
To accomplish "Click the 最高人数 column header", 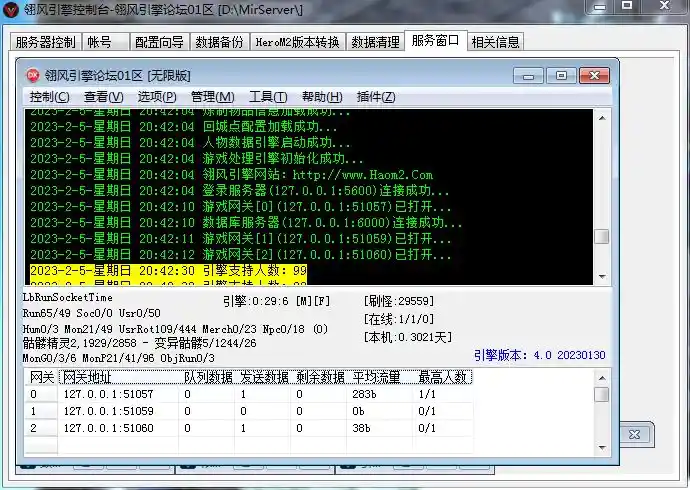I will [442, 377].
